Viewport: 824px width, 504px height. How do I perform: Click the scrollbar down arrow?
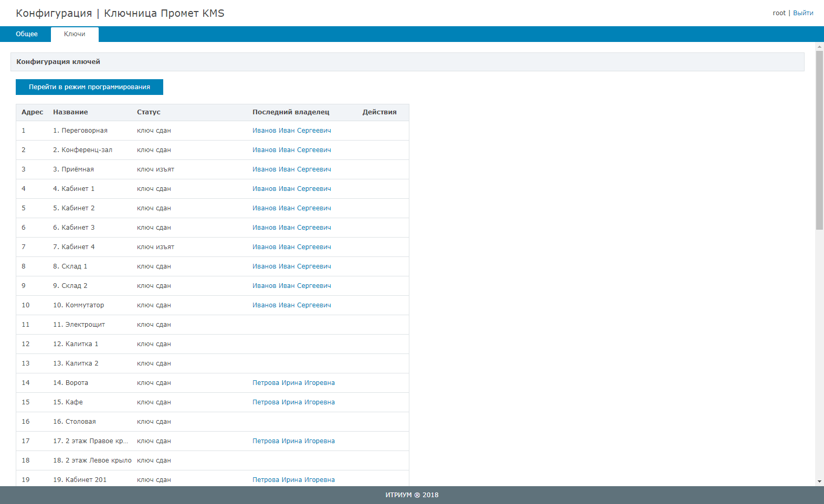pos(819,481)
